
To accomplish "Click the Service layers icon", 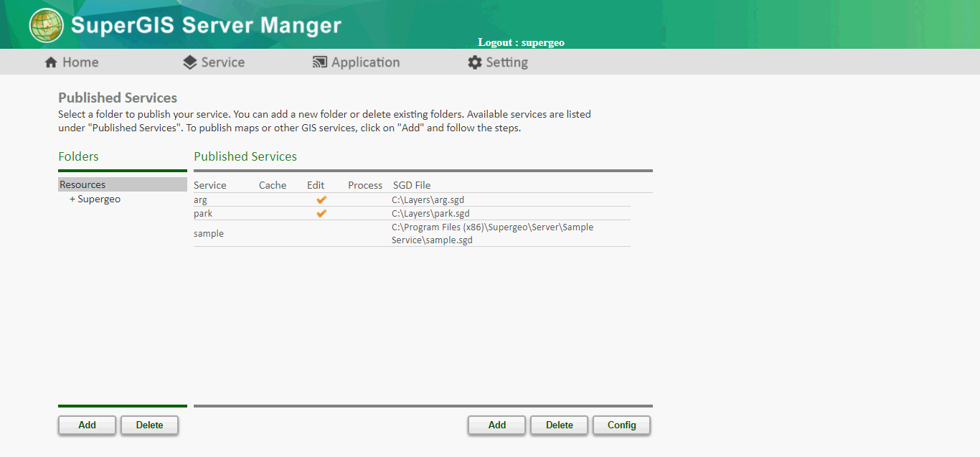I will [x=189, y=62].
